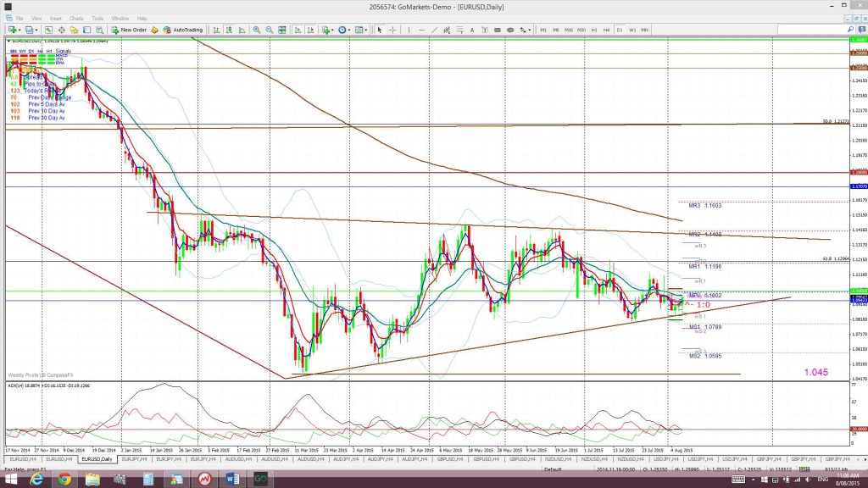Expand Templates dropdown arrow

tap(366, 30)
